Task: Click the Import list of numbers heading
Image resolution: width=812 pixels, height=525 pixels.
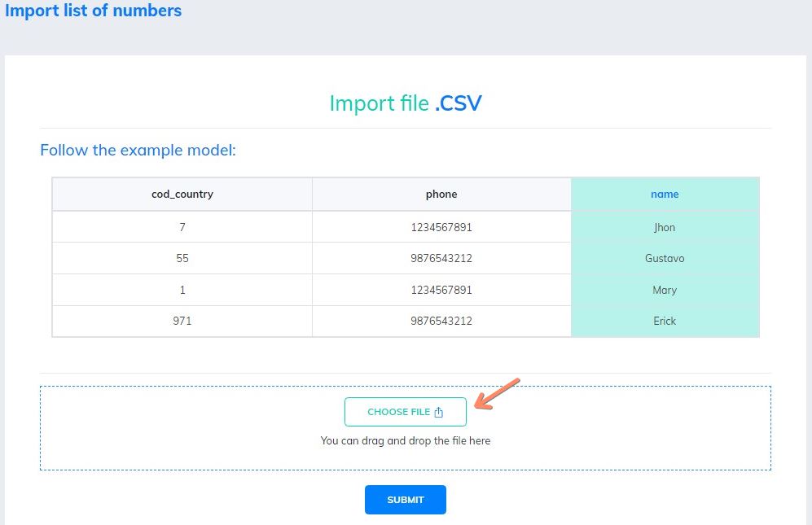Action: coord(93,11)
